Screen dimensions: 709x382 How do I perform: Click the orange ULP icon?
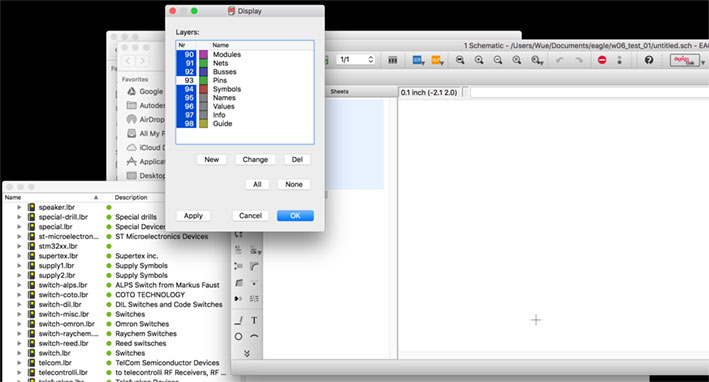coord(437,60)
